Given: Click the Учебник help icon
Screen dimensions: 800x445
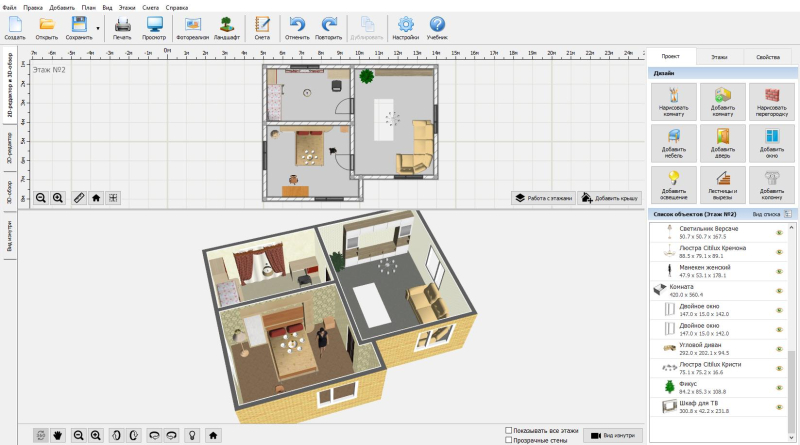Looking at the screenshot, I should coord(437,26).
